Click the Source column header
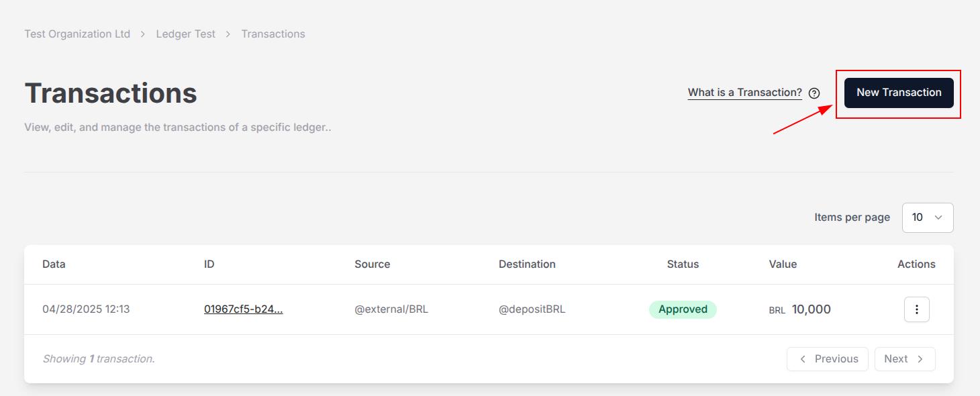Screen dimensions: 980x396 pos(373,264)
